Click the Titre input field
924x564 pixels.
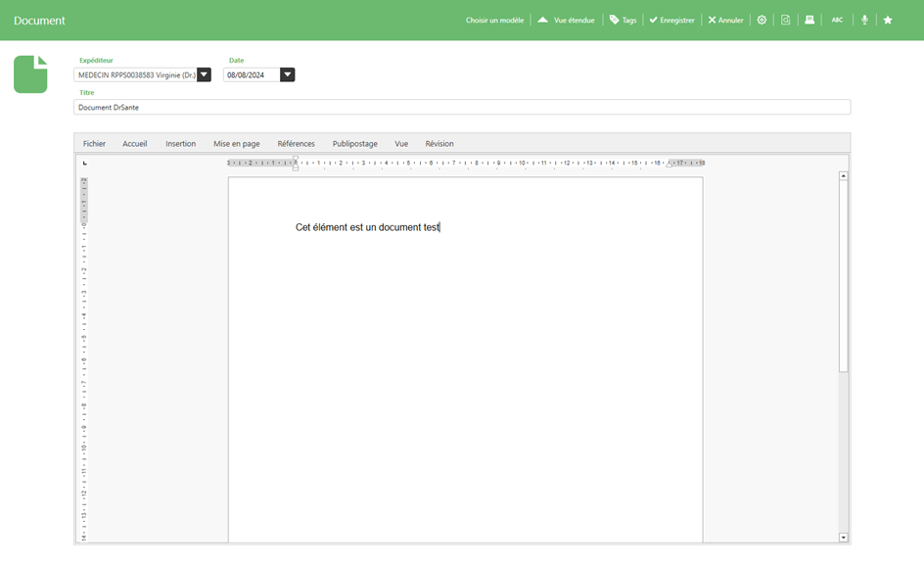[x=462, y=108]
